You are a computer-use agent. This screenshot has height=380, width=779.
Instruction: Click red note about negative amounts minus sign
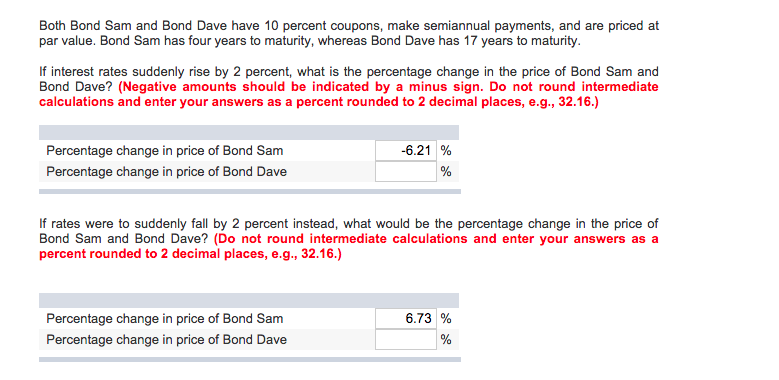349,94
